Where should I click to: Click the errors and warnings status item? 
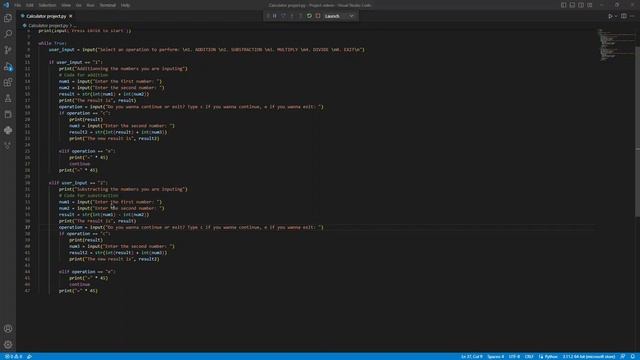[x=13, y=356]
